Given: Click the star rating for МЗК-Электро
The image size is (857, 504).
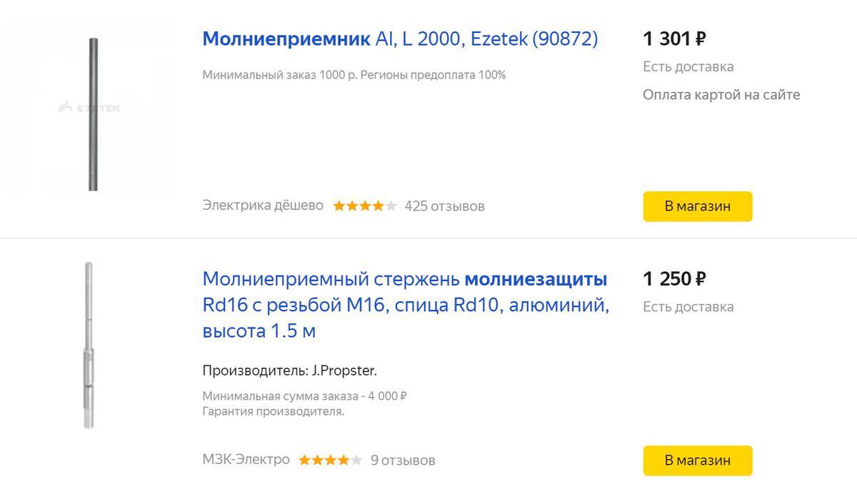Looking at the screenshot, I should tap(330, 460).
